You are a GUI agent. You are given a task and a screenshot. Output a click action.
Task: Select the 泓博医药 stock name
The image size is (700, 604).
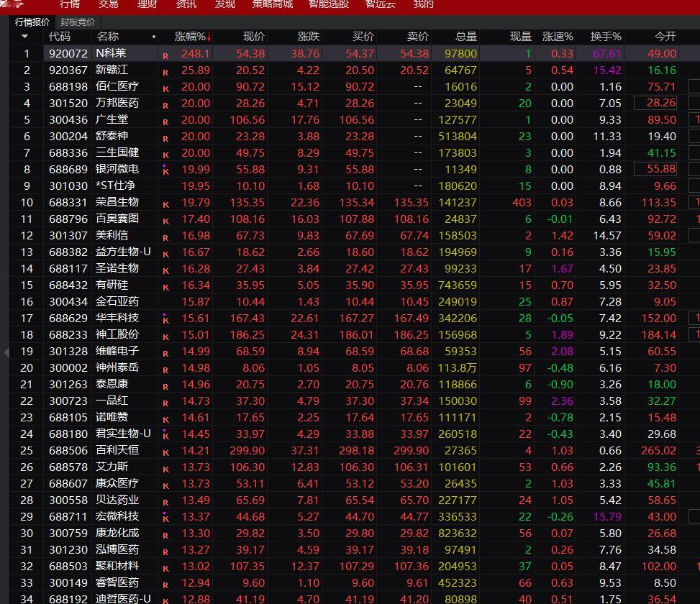click(x=117, y=549)
